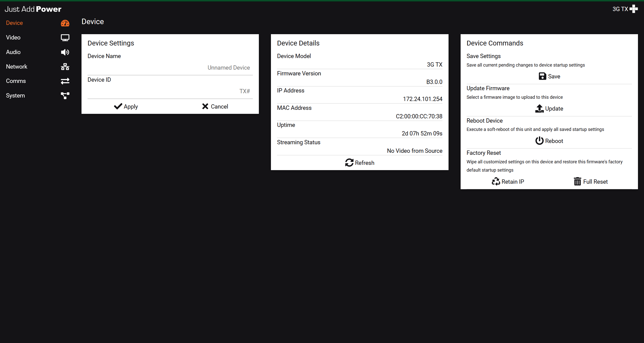644x343 pixels.
Task: Click the Factory Reset label
Action: 484,153
